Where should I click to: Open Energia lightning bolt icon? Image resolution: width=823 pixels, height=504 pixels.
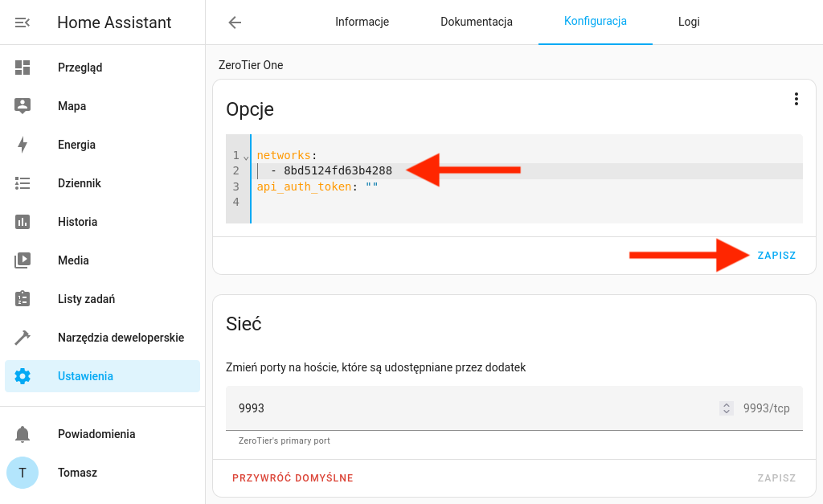coord(23,145)
